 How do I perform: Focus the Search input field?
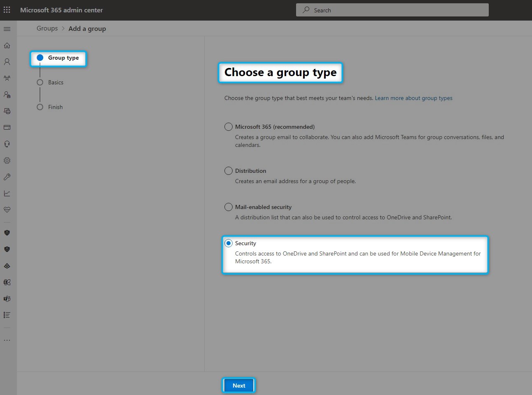click(392, 10)
